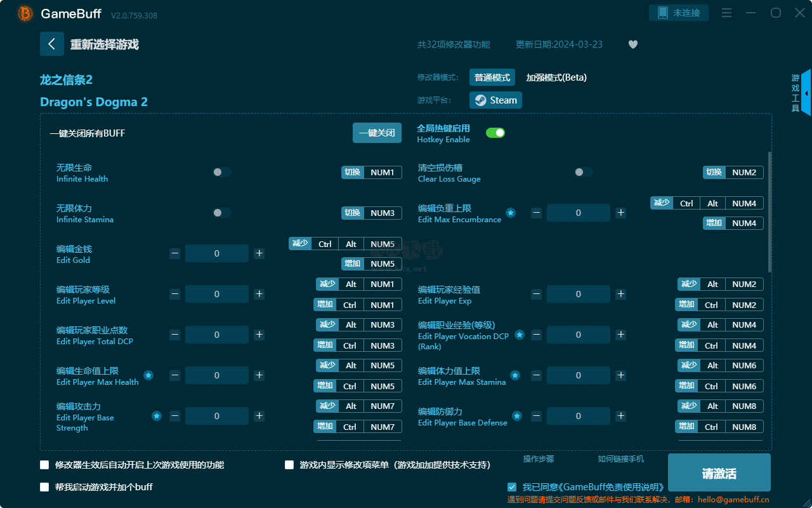The width and height of the screenshot is (812, 508).
Task: Increase Edit Player Exp with plus
Action: click(x=620, y=294)
